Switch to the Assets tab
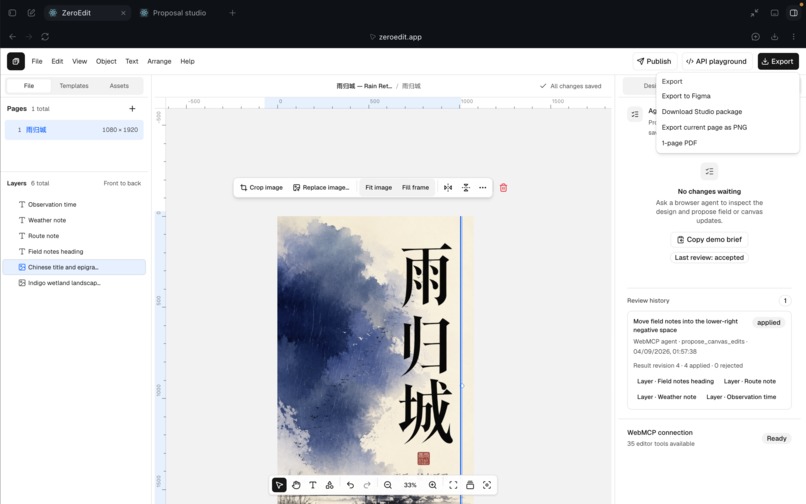The height and width of the screenshot is (504, 806). coord(119,86)
